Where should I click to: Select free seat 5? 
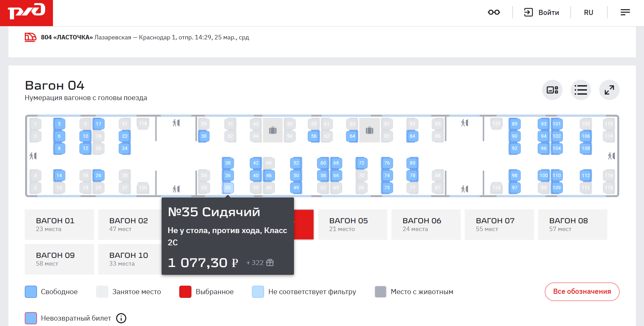59,124
